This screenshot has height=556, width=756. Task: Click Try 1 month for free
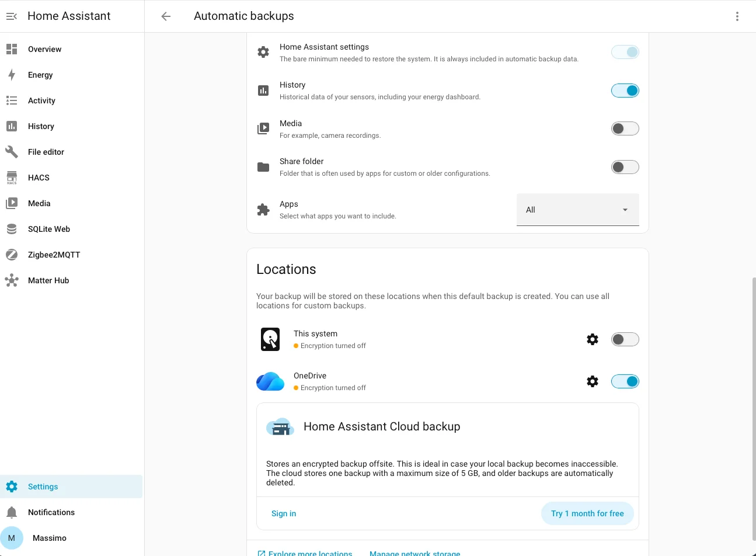click(x=587, y=513)
